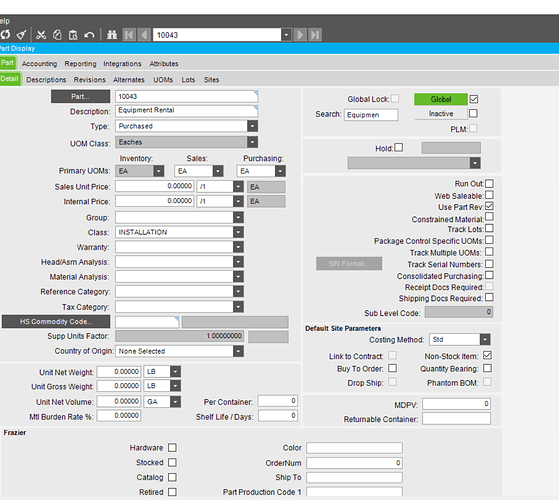Click the Part... lookup button
The height and width of the screenshot is (500, 559).
pos(80,97)
